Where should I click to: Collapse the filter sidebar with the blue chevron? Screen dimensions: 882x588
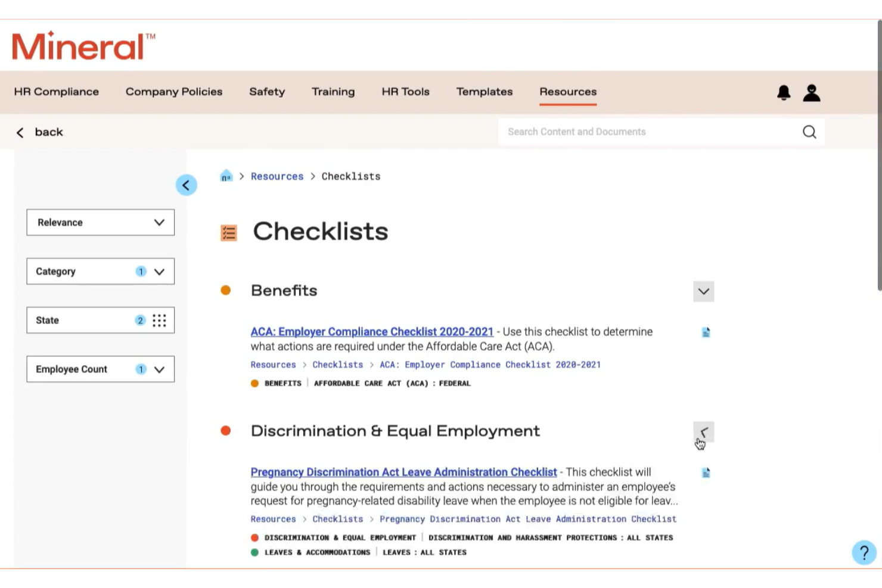(186, 185)
